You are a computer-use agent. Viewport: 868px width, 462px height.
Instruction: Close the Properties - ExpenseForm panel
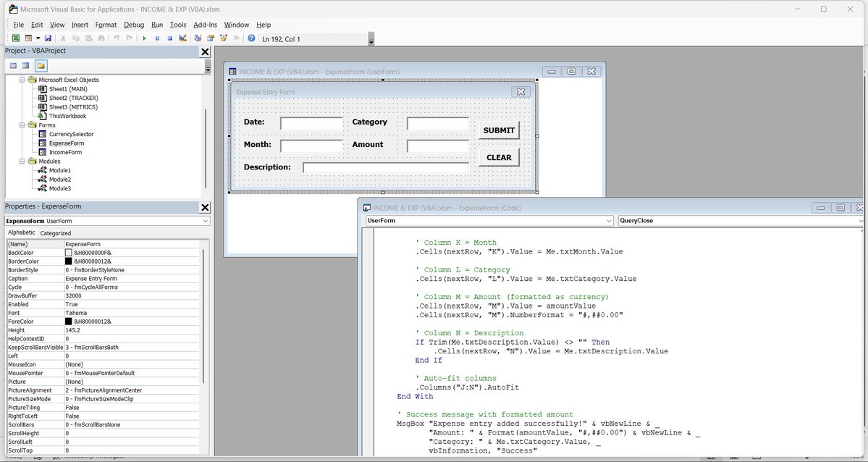205,207
